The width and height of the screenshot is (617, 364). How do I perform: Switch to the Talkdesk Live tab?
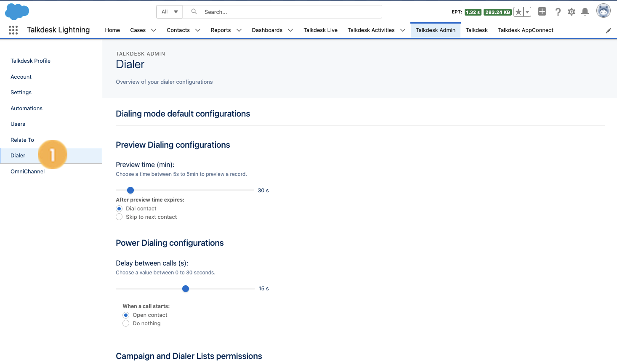tap(320, 30)
